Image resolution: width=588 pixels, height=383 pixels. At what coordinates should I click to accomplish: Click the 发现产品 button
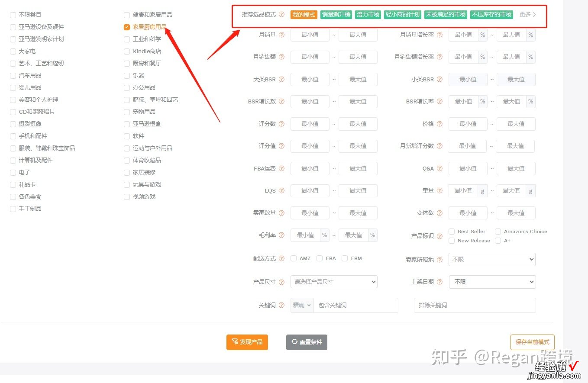coord(247,342)
